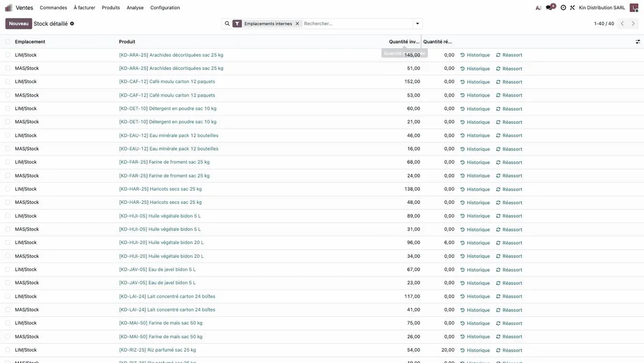This screenshot has width=644, height=363.
Task: Click Réassort for LIM/Stock Huile végétale 20 L
Action: pyautogui.click(x=509, y=243)
